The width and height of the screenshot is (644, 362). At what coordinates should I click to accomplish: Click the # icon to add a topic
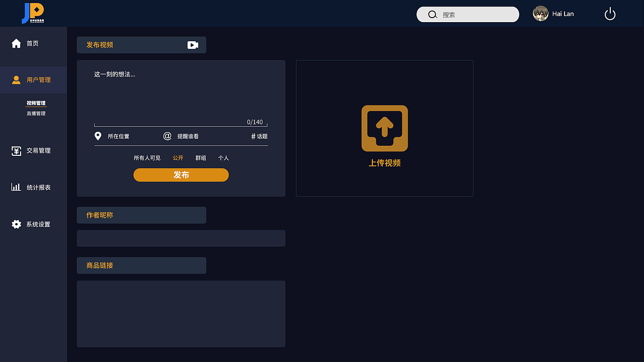[254, 136]
